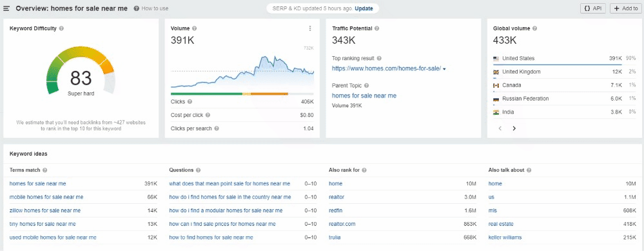Click the API button
Viewport: 644px width, 251px height.
pyautogui.click(x=592, y=8)
